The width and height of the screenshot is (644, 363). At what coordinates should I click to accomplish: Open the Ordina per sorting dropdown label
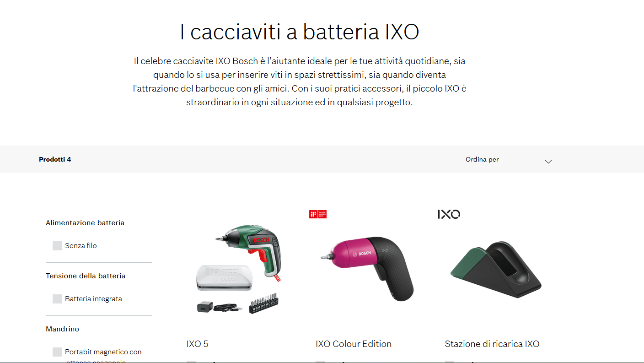482,160
